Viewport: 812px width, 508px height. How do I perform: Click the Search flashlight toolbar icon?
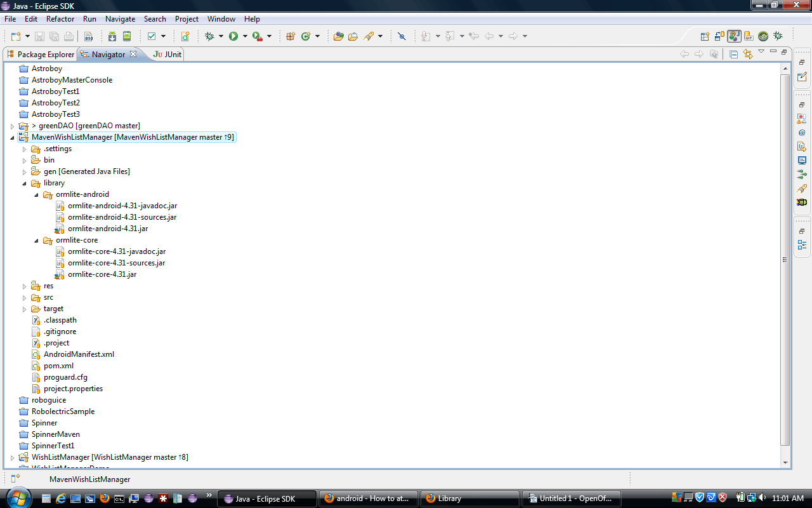(x=369, y=36)
